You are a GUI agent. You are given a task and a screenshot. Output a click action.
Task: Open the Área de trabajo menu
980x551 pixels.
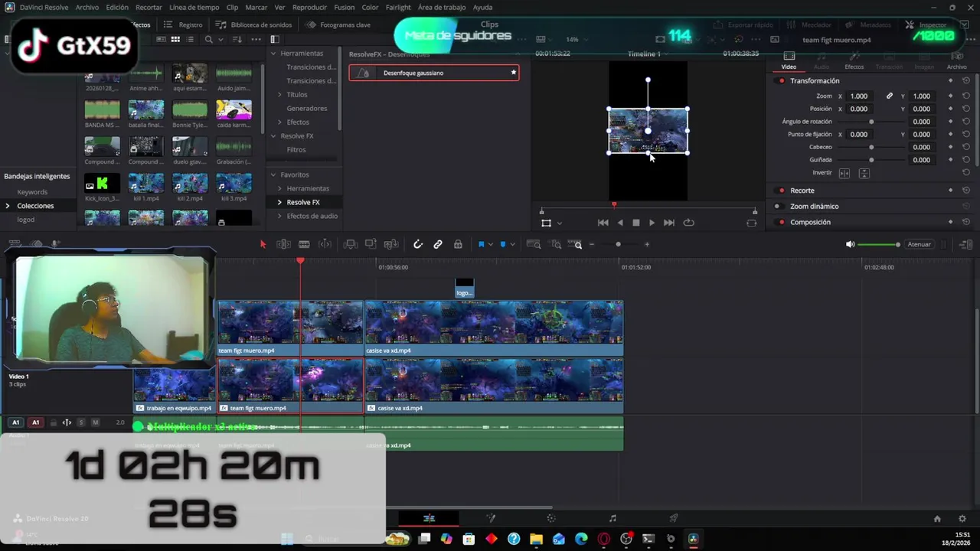tap(442, 7)
